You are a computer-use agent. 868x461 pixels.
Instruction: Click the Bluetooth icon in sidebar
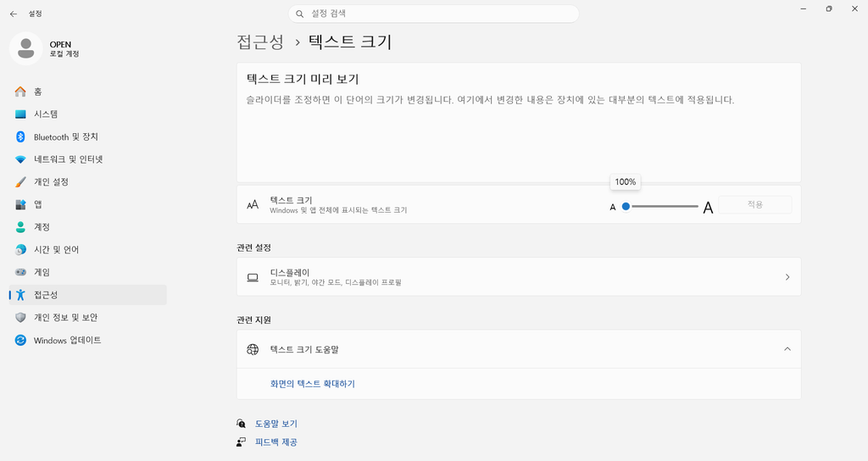tap(20, 136)
